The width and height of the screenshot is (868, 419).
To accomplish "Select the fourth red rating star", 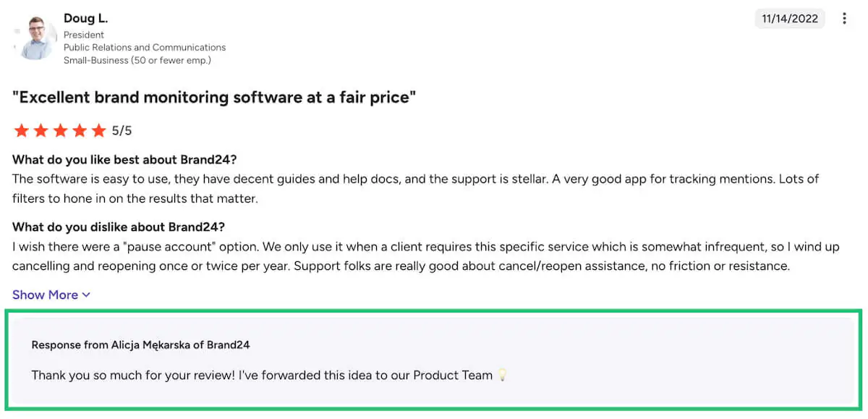I will tap(80, 131).
